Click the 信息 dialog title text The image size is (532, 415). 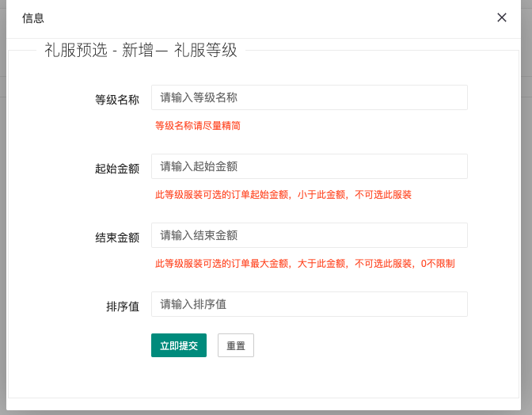tap(33, 18)
